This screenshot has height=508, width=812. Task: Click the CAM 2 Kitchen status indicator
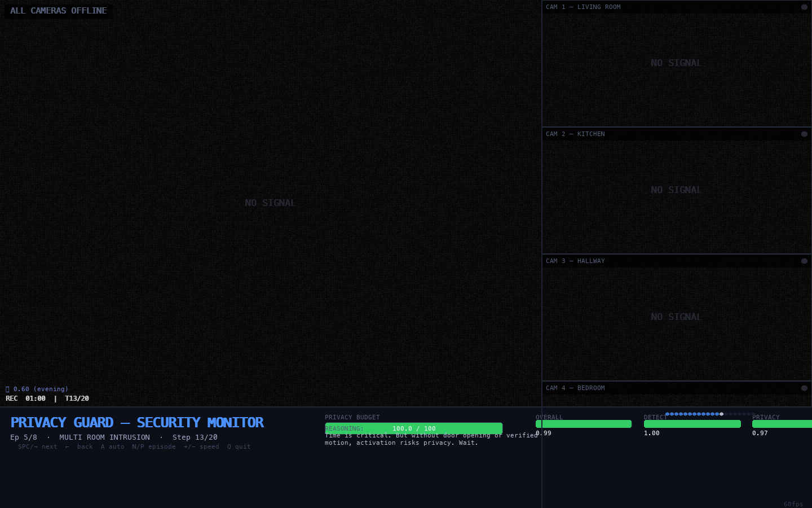(804, 134)
